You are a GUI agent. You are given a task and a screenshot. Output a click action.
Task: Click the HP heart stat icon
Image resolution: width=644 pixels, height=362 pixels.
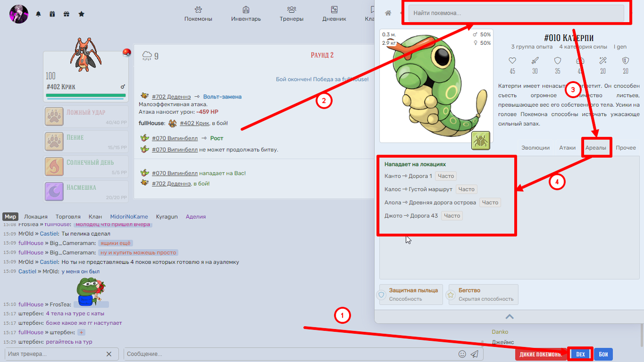coord(512,60)
